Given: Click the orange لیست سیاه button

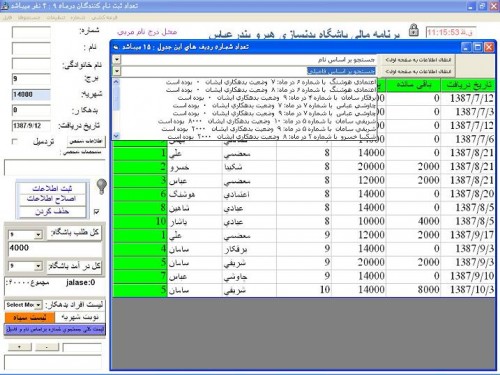Looking at the screenshot, I should (x=30, y=318).
